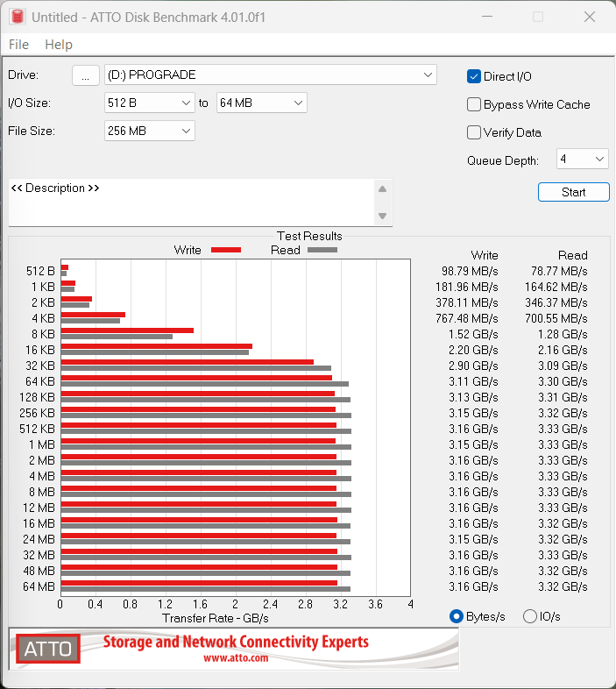
Task: Open the Help menu
Action: pos(59,45)
